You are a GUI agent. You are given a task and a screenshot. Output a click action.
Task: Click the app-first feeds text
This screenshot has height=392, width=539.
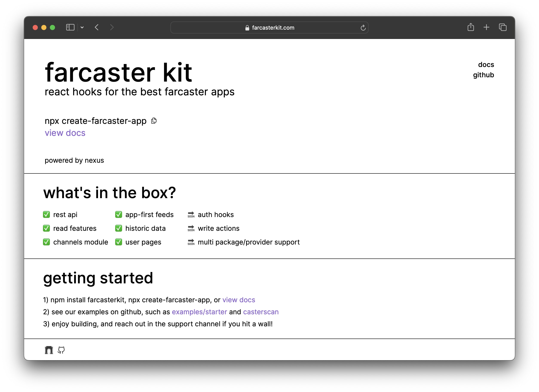coord(150,215)
